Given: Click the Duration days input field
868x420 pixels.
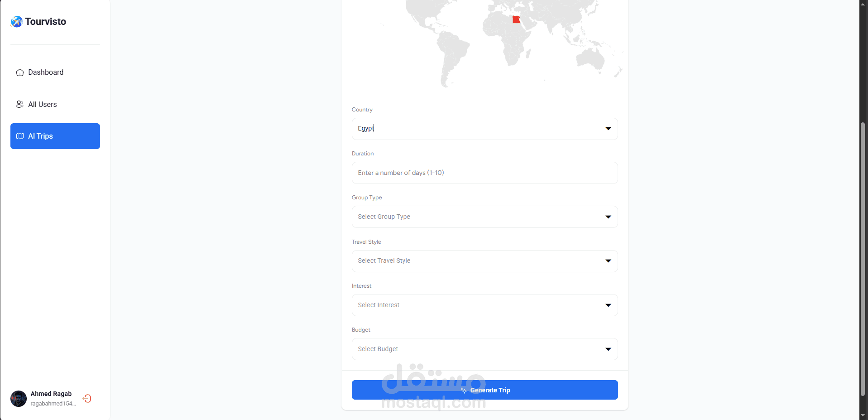Looking at the screenshot, I should [484, 173].
